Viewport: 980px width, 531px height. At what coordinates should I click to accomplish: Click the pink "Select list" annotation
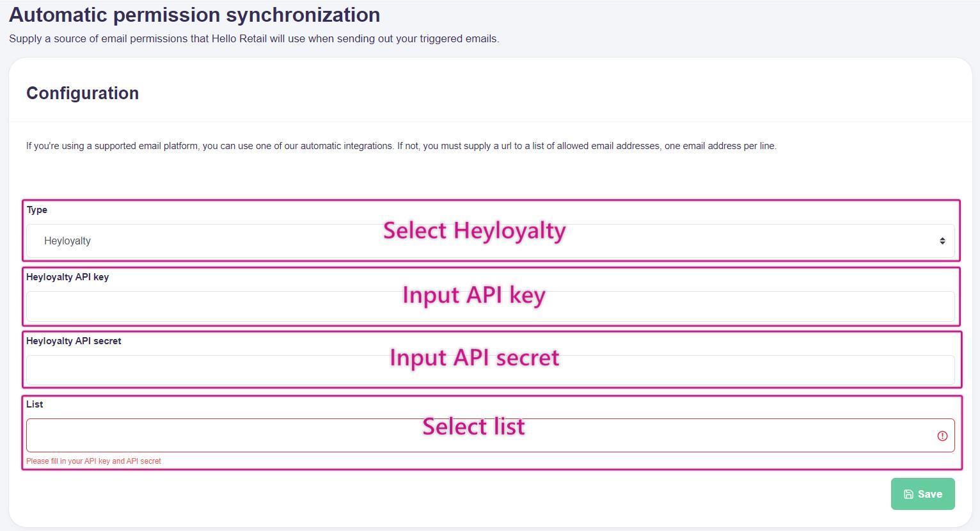click(x=473, y=426)
